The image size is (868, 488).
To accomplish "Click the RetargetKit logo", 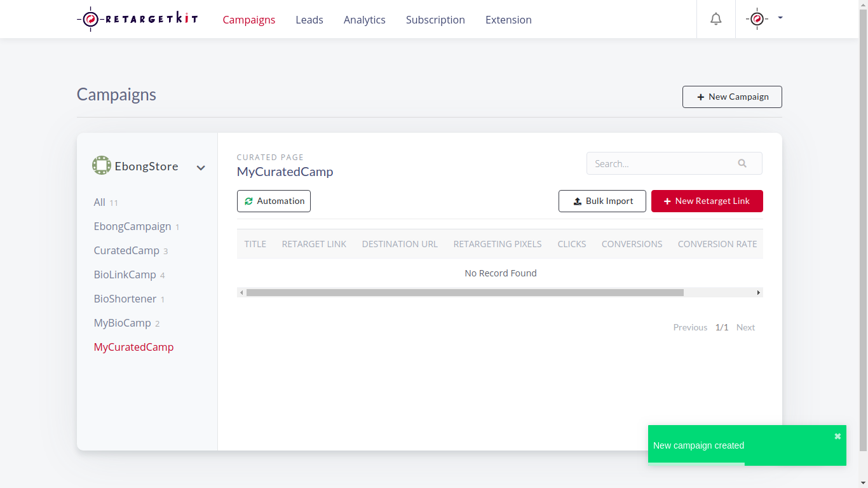I will 137,19.
